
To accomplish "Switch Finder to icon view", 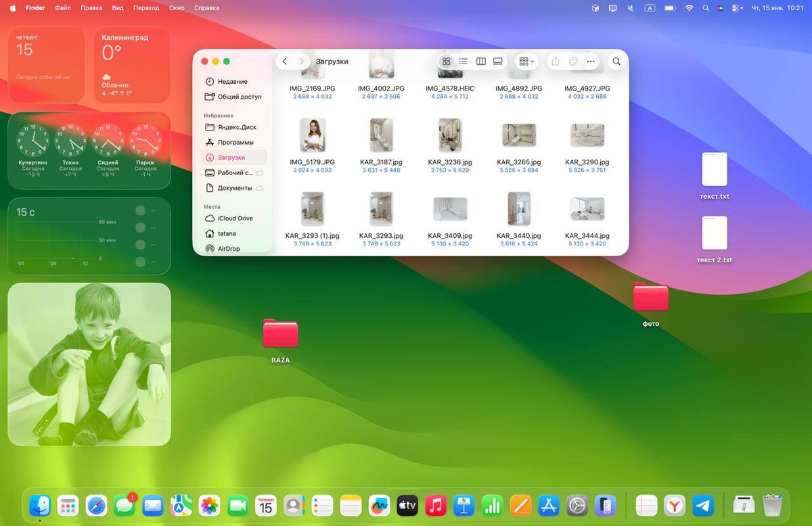I will (446, 62).
